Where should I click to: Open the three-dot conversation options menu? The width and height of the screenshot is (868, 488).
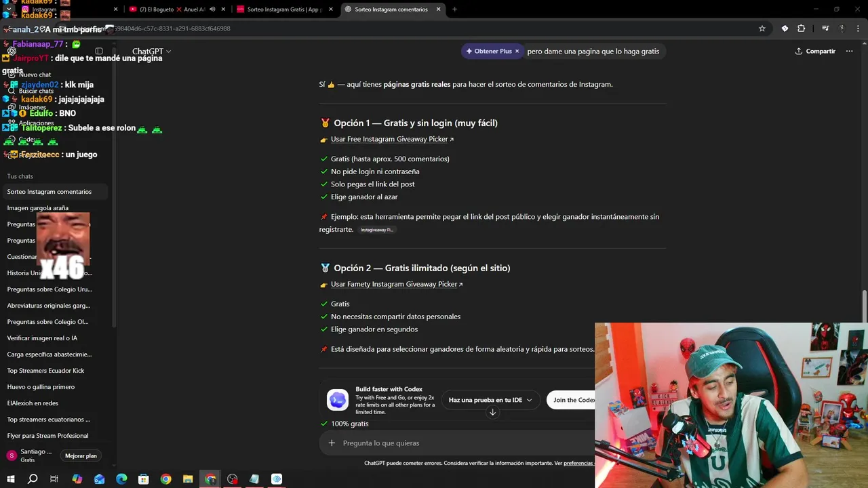pos(850,52)
